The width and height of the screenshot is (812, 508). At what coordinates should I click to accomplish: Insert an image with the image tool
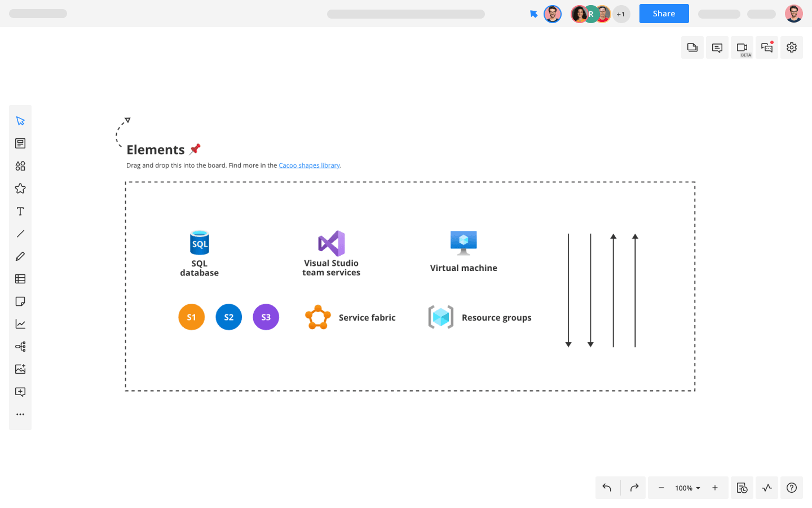point(20,369)
